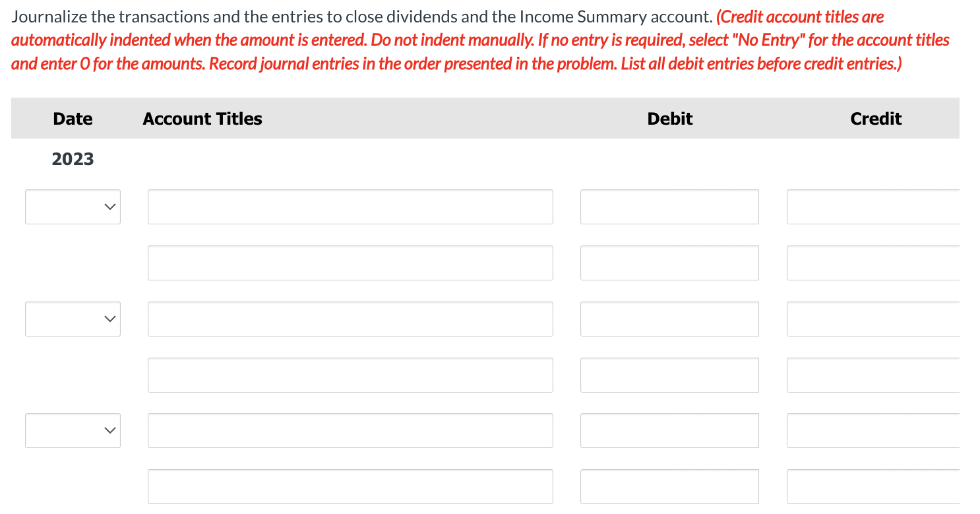Click the Debit column header
Image resolution: width=980 pixels, height=514 pixels.
coord(669,119)
